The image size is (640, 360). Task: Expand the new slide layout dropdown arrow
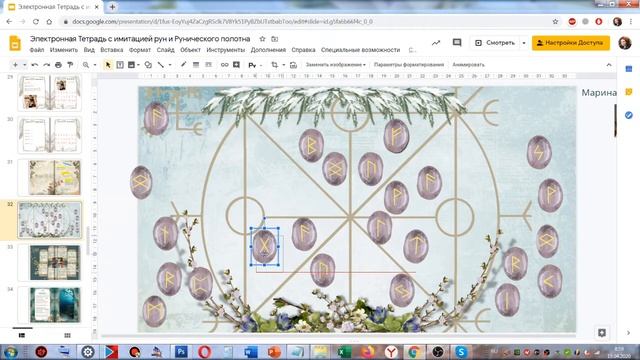(x=24, y=65)
